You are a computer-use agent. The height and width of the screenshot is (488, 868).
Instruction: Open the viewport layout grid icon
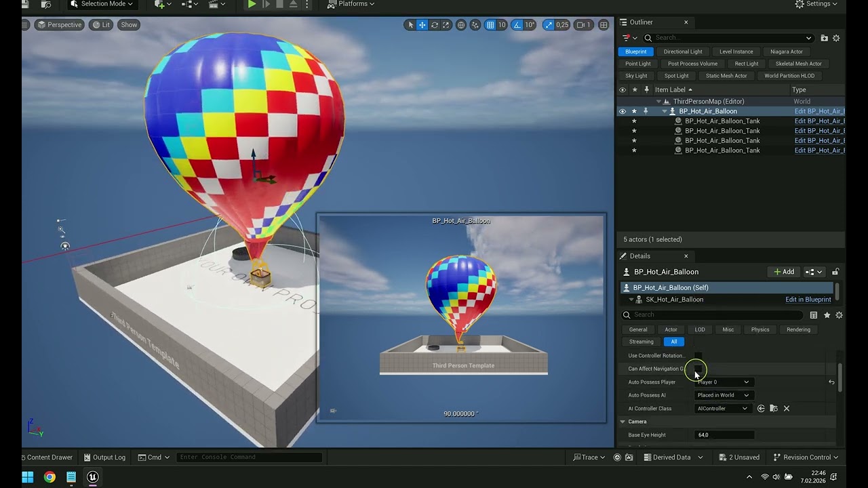pyautogui.click(x=604, y=25)
